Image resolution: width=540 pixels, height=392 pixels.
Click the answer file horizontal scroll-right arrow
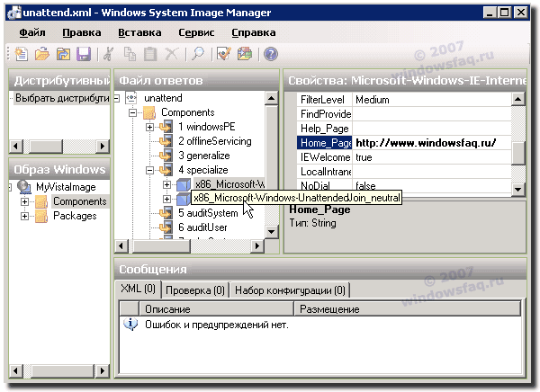[x=257, y=245]
